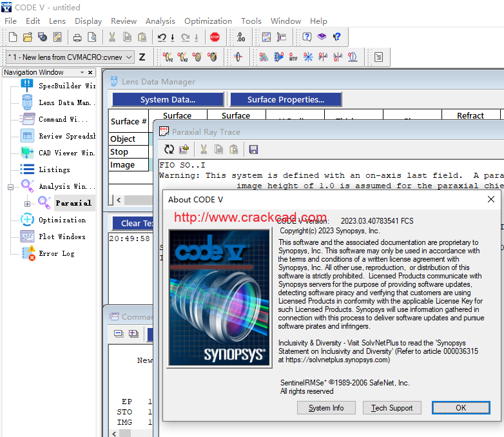Viewport: 504px width, 437px height.
Task: Open the Optimization menu
Action: click(x=208, y=21)
